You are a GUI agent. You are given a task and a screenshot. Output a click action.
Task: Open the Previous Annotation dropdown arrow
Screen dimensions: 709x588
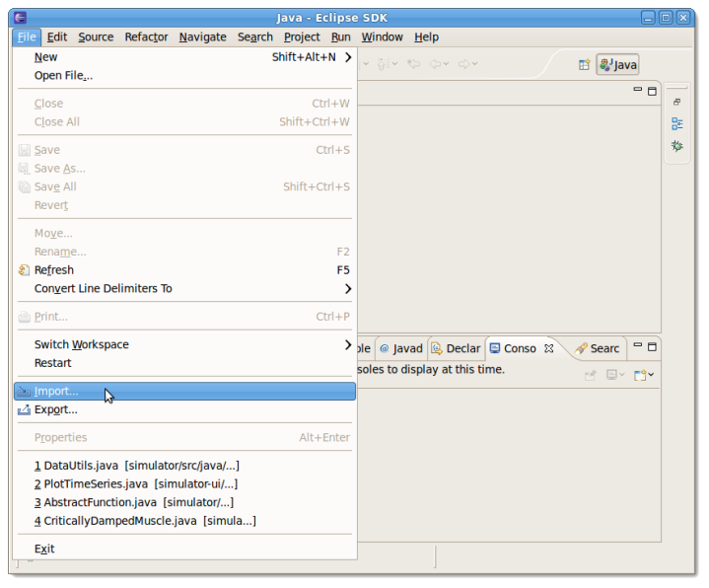tap(394, 64)
